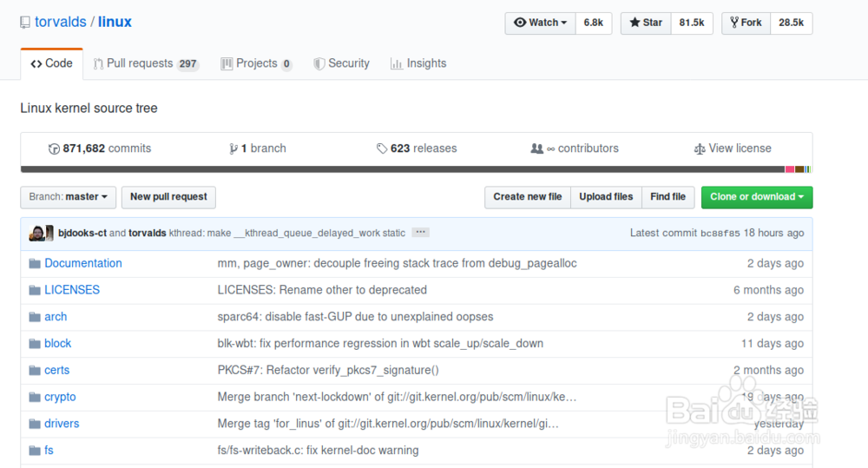This screenshot has height=468, width=868.
Task: View the 81.5k stargazers count
Action: [692, 23]
